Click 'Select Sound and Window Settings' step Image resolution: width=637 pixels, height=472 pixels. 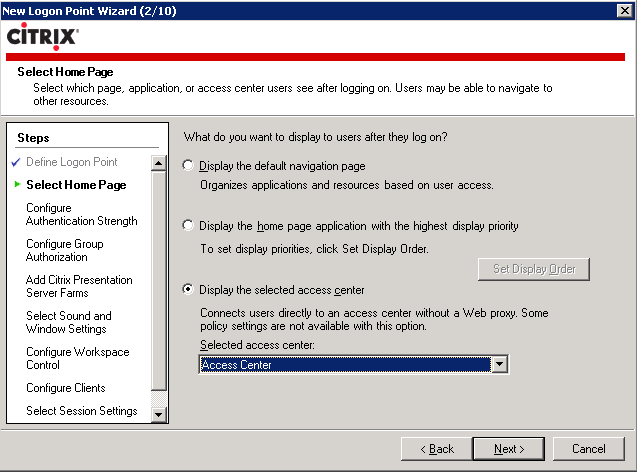[x=69, y=323]
